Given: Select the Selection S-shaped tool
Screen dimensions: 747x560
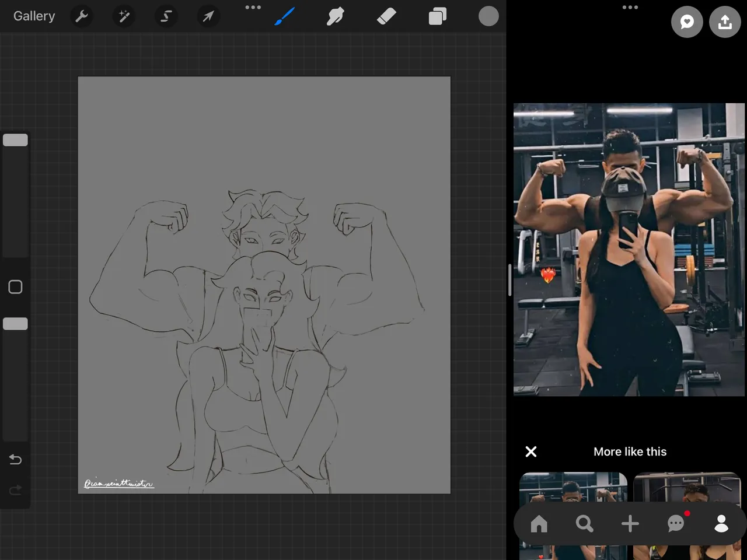Looking at the screenshot, I should coord(166,16).
